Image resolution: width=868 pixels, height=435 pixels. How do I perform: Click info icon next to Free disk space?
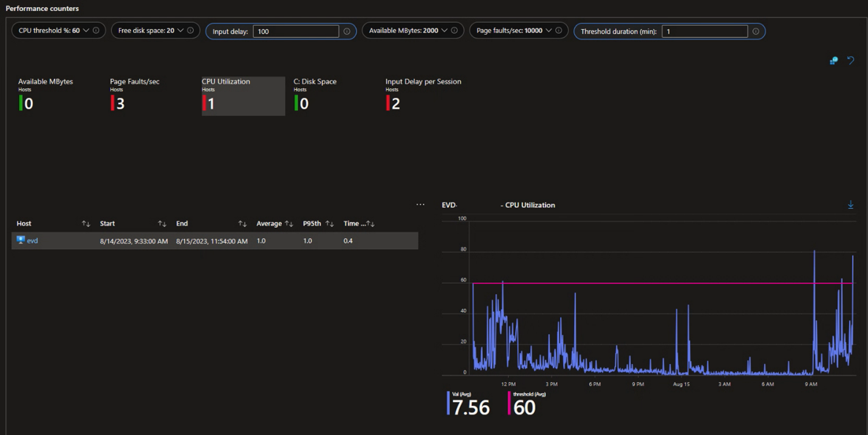(190, 30)
